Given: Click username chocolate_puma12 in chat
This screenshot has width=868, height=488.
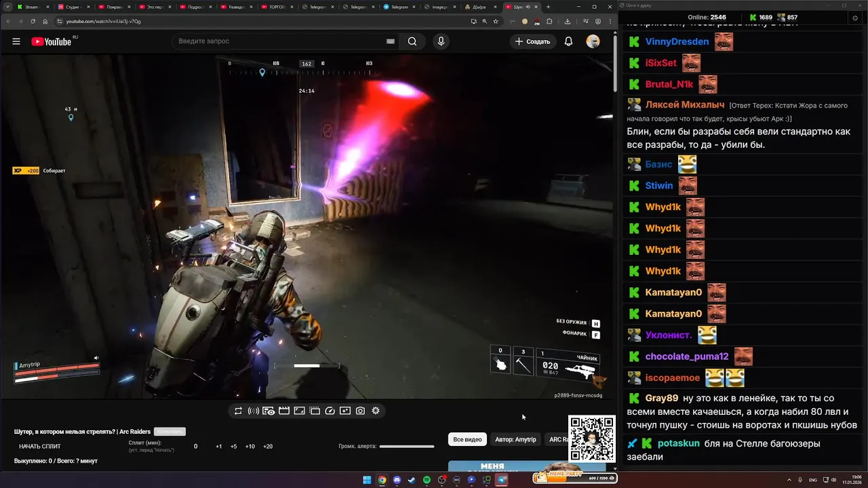Looking at the screenshot, I should (x=687, y=357).
